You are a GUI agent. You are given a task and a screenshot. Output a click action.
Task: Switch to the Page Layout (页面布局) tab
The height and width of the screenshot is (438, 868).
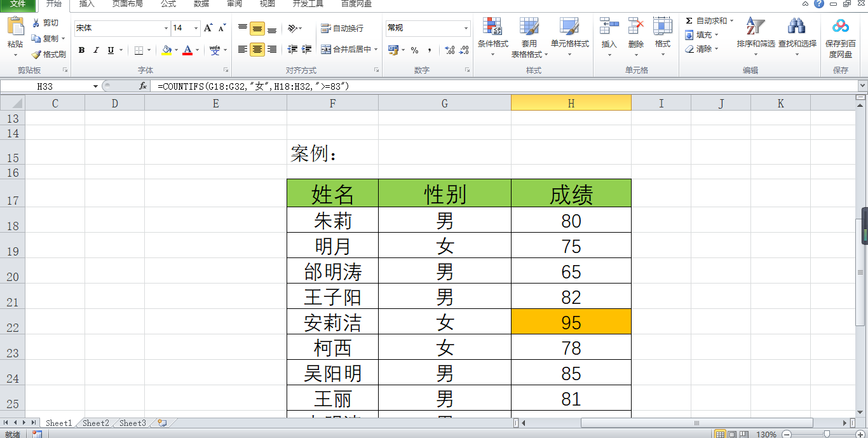click(x=127, y=4)
